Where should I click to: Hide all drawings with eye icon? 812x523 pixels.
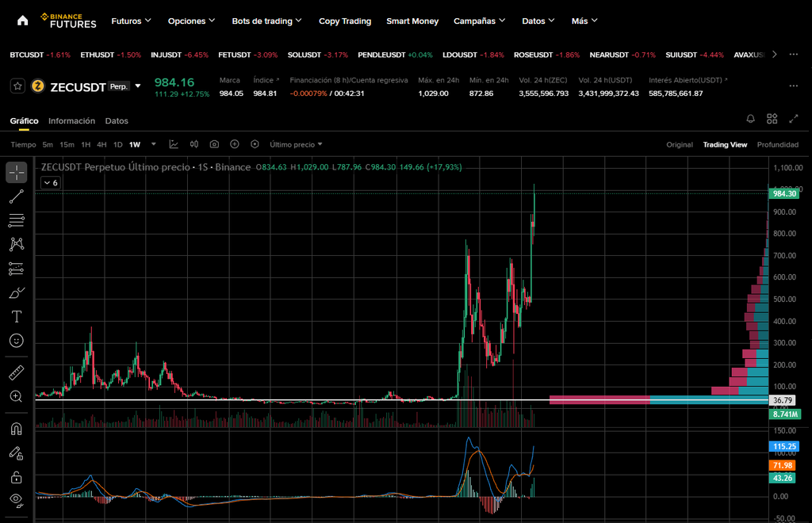point(17,500)
